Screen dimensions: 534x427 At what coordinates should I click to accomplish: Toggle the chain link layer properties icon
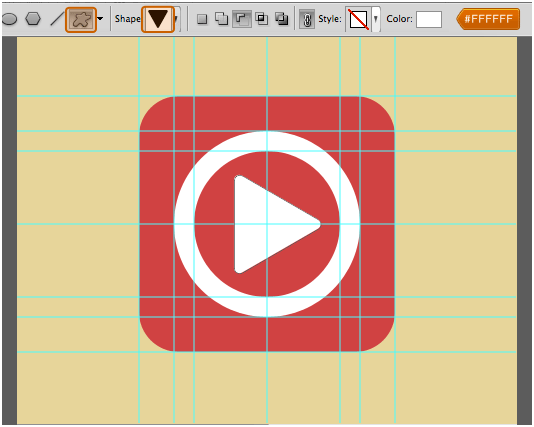point(307,19)
